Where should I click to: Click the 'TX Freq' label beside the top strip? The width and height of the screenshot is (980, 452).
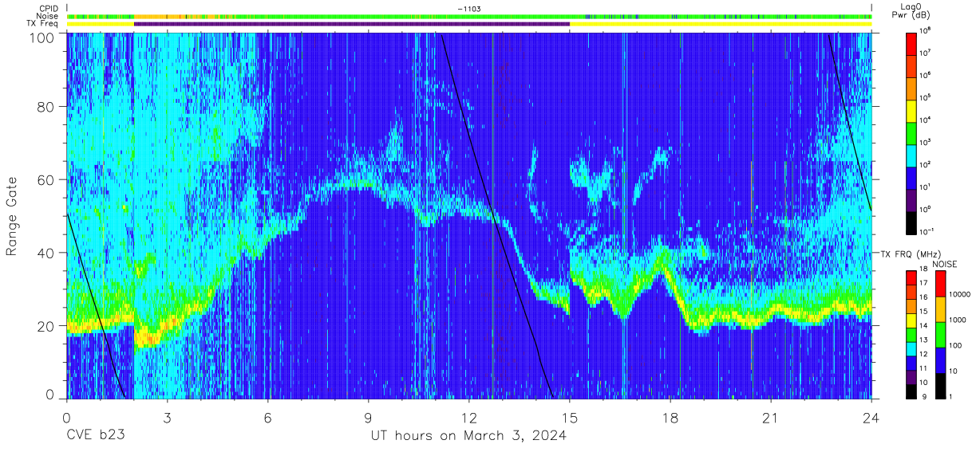point(42,24)
